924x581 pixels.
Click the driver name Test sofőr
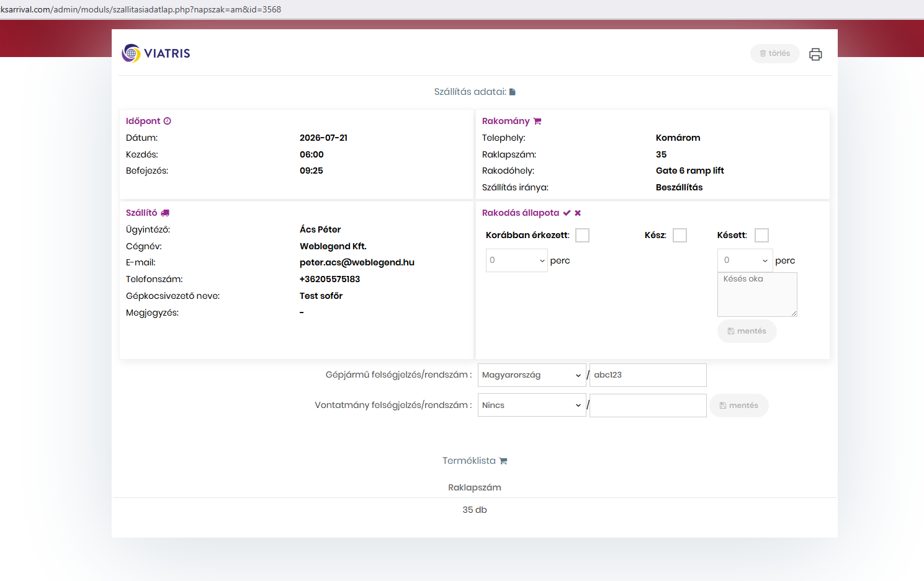(x=321, y=296)
